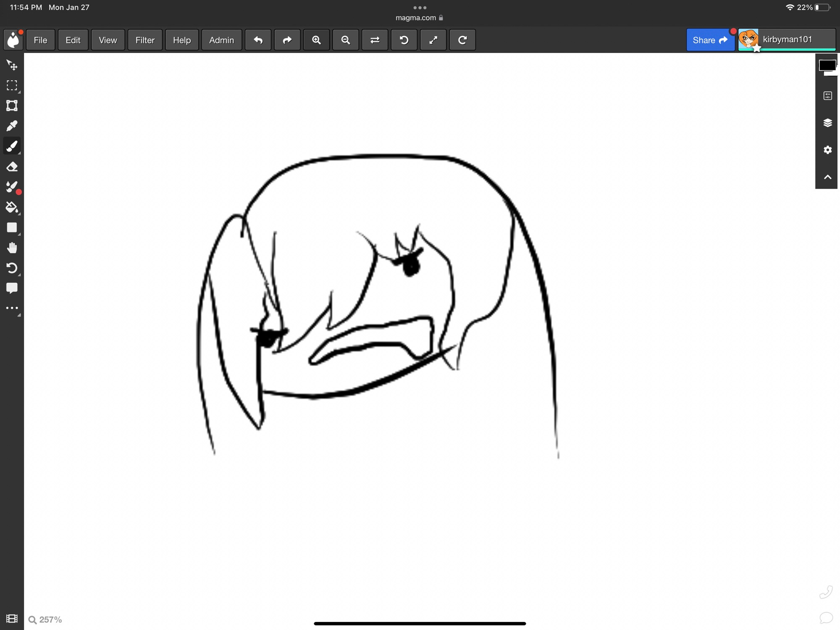
Task: Select the AI brush tool with red dot
Action: (12, 187)
